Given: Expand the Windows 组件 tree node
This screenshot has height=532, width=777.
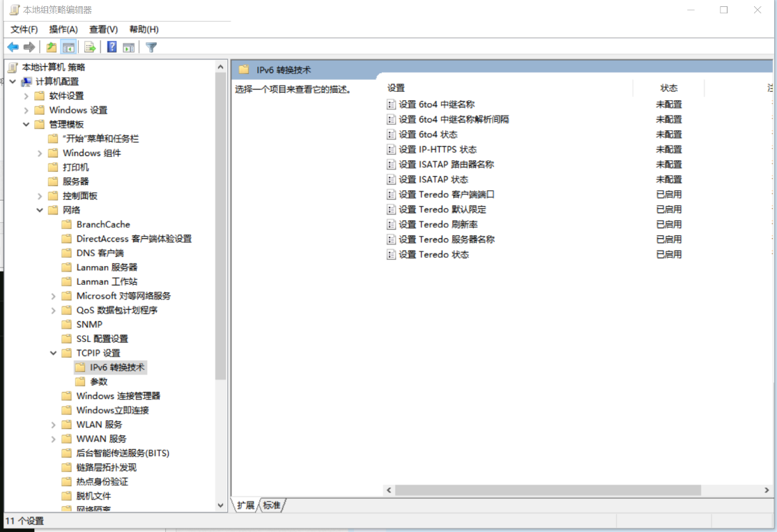Looking at the screenshot, I should pos(40,153).
